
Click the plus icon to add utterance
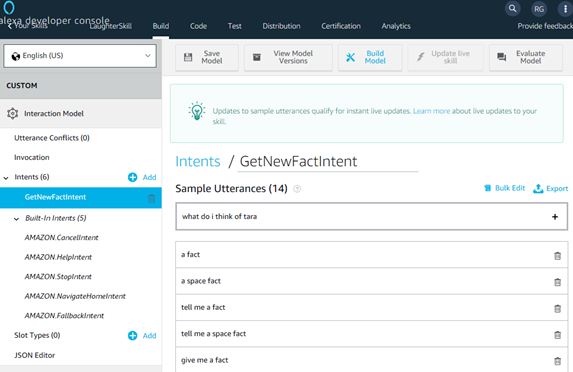point(555,217)
